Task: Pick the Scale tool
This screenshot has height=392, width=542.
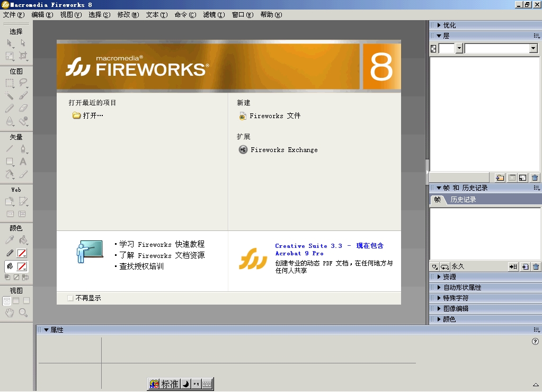Action: pos(10,56)
